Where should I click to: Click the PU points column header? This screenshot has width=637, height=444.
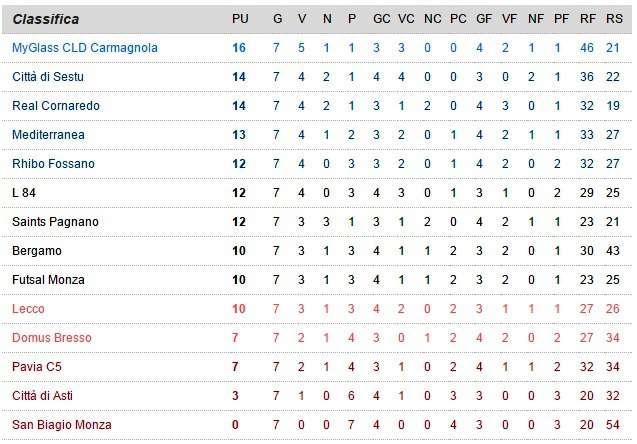click(239, 20)
